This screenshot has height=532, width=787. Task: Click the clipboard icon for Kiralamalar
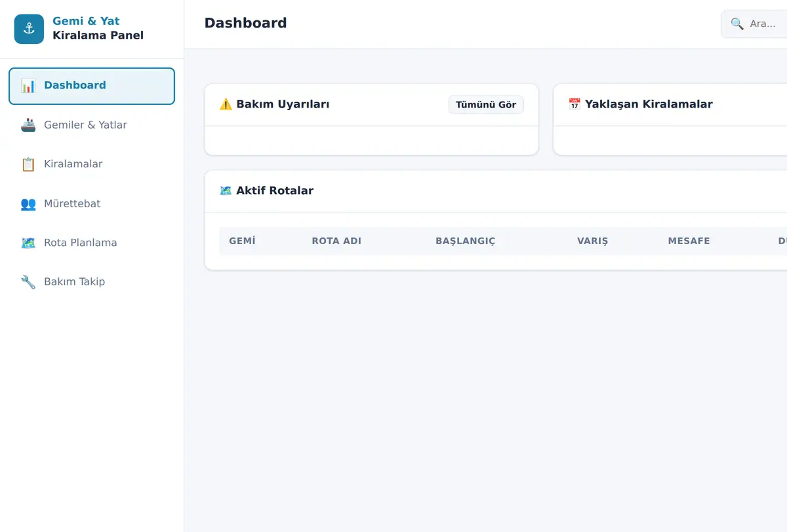[x=28, y=165]
